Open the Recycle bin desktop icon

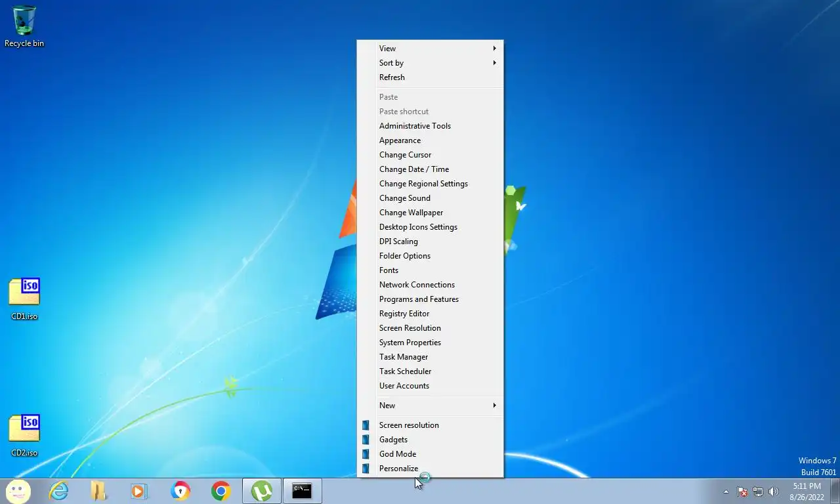tap(24, 26)
